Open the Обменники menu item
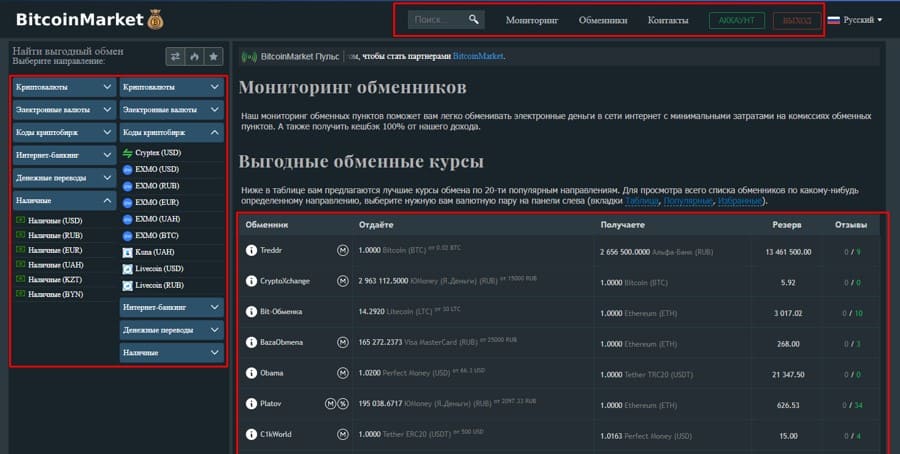900x454 pixels. [x=603, y=20]
